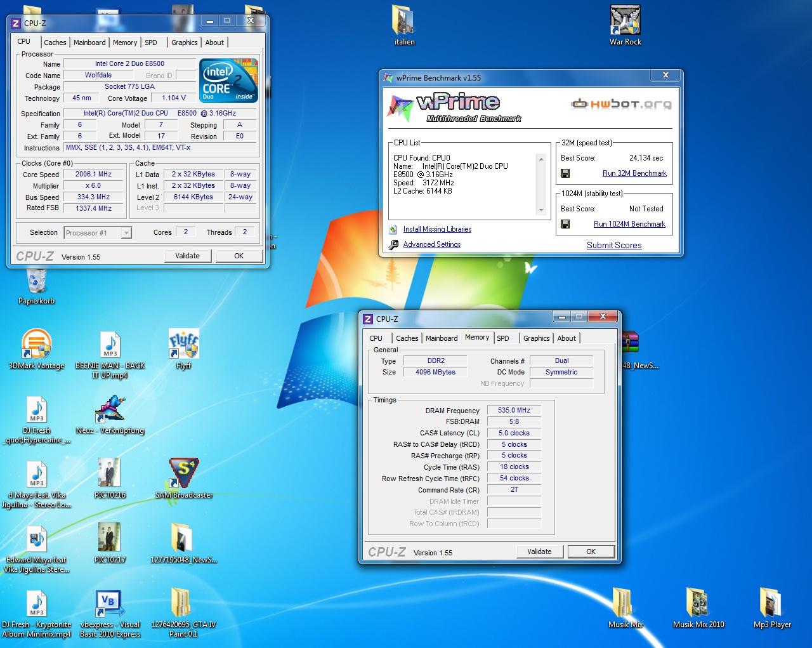Select the Mainboard tab in the memory CPU-Z window

[x=442, y=338]
